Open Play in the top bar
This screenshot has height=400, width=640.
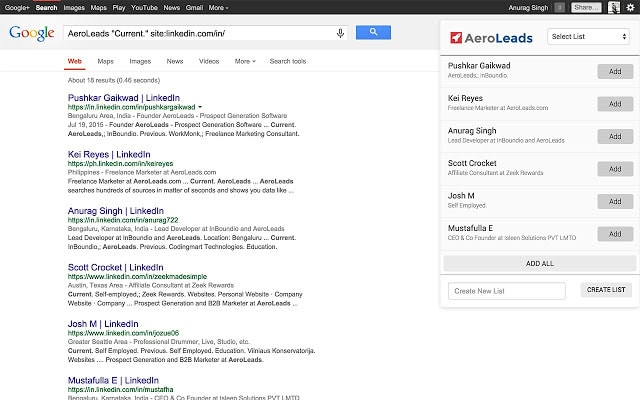119,7
